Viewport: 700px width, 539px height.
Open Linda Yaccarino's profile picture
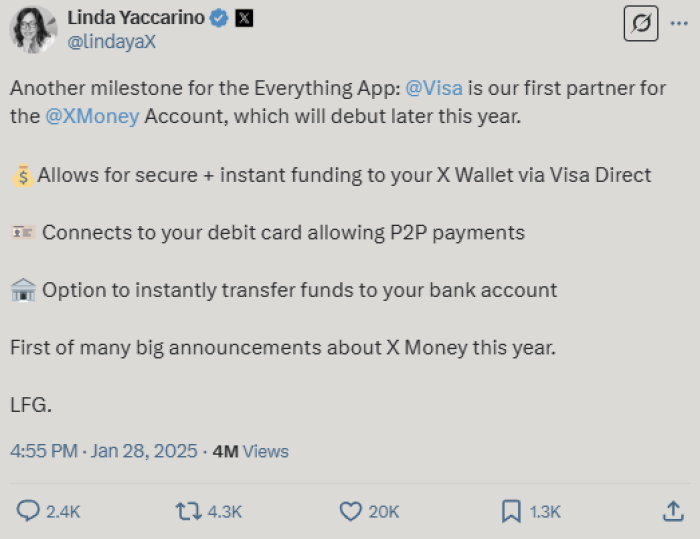point(33,29)
